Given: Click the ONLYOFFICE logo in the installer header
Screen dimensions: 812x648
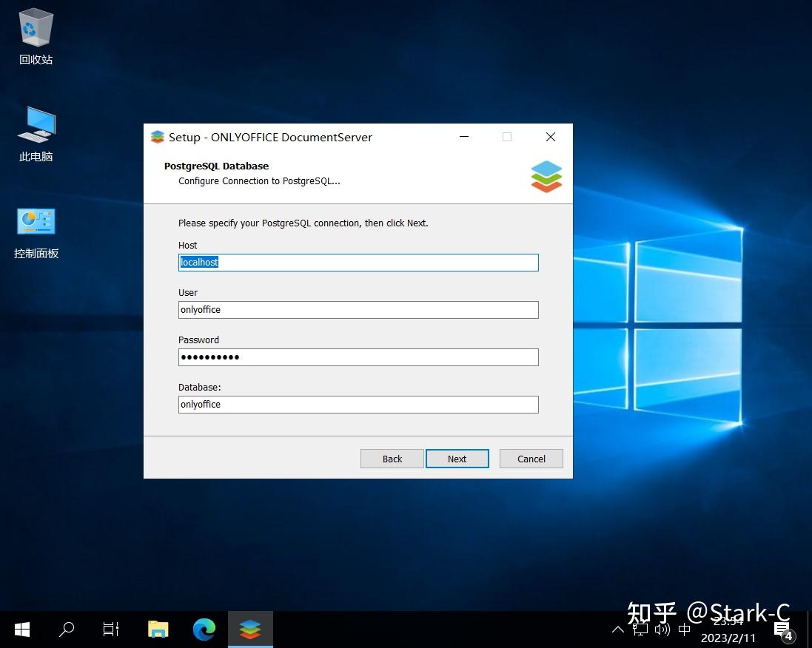Looking at the screenshot, I should 546,176.
